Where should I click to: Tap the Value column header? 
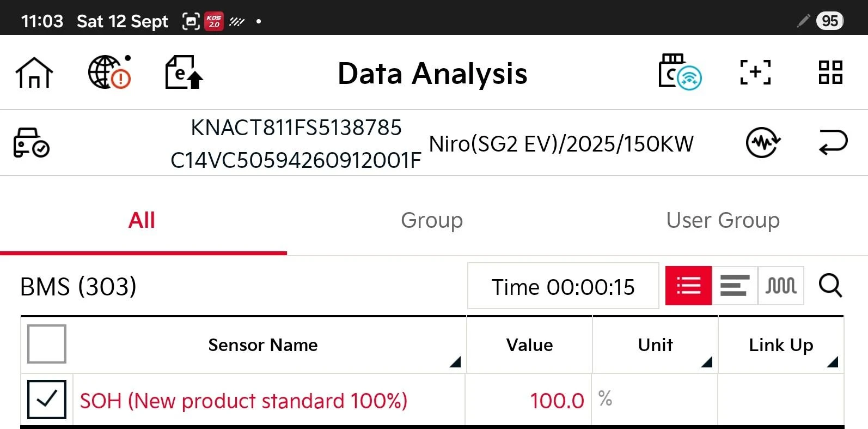[x=529, y=345]
